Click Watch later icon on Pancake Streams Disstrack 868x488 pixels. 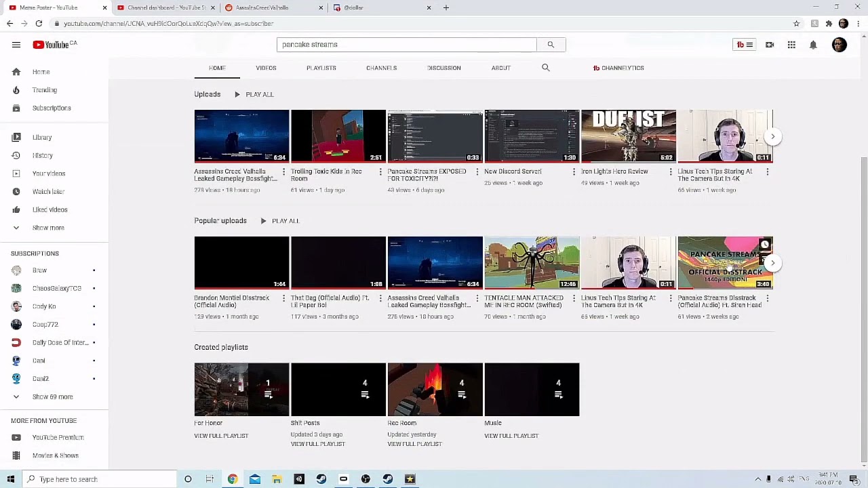[x=765, y=245]
